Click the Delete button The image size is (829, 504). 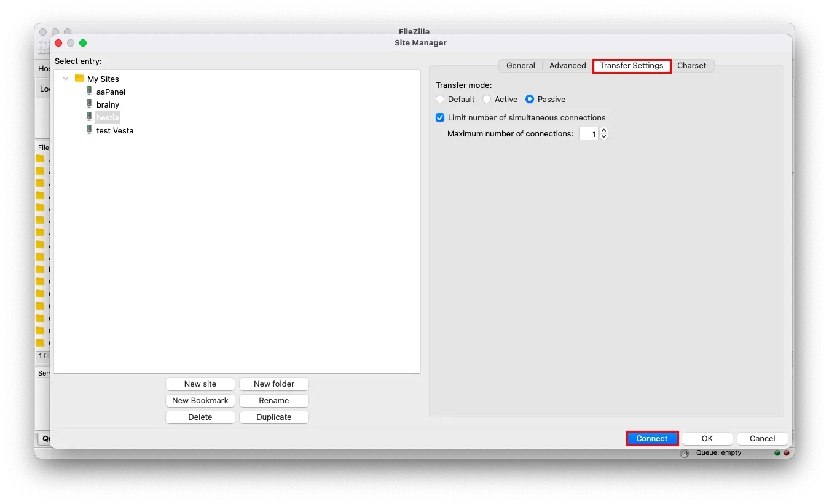(x=200, y=417)
